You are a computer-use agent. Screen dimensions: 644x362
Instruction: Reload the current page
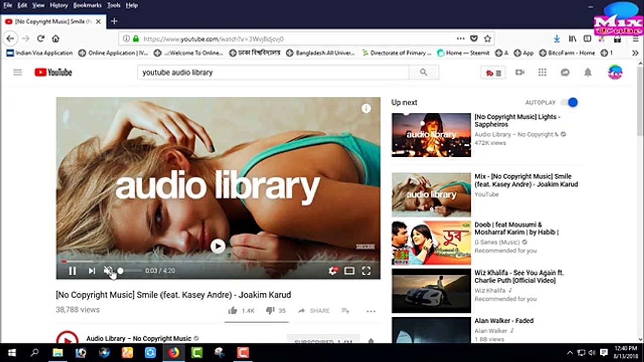coord(41,38)
